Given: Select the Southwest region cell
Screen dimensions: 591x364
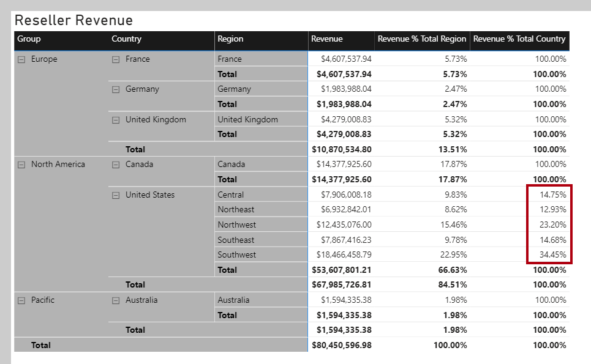Looking at the screenshot, I should (x=236, y=254).
